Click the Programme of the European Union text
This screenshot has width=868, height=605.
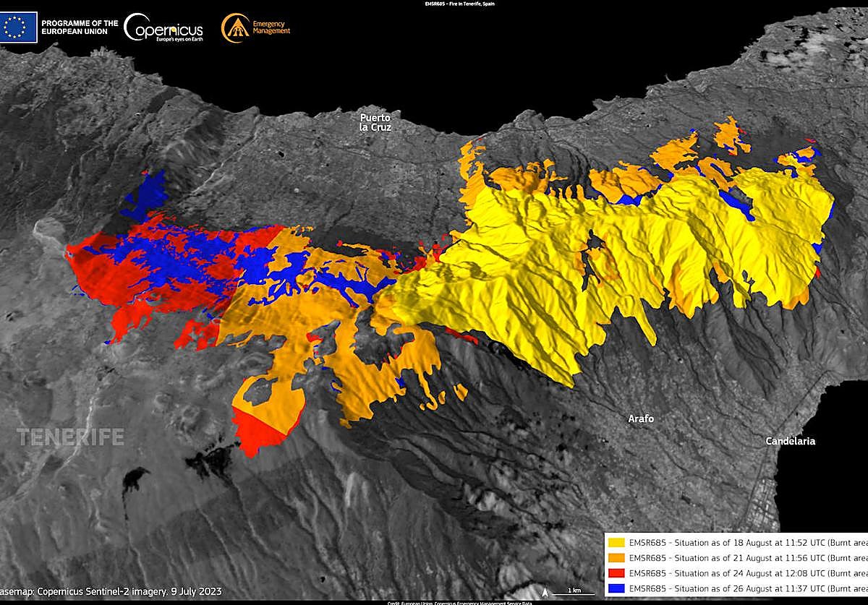coord(80,27)
